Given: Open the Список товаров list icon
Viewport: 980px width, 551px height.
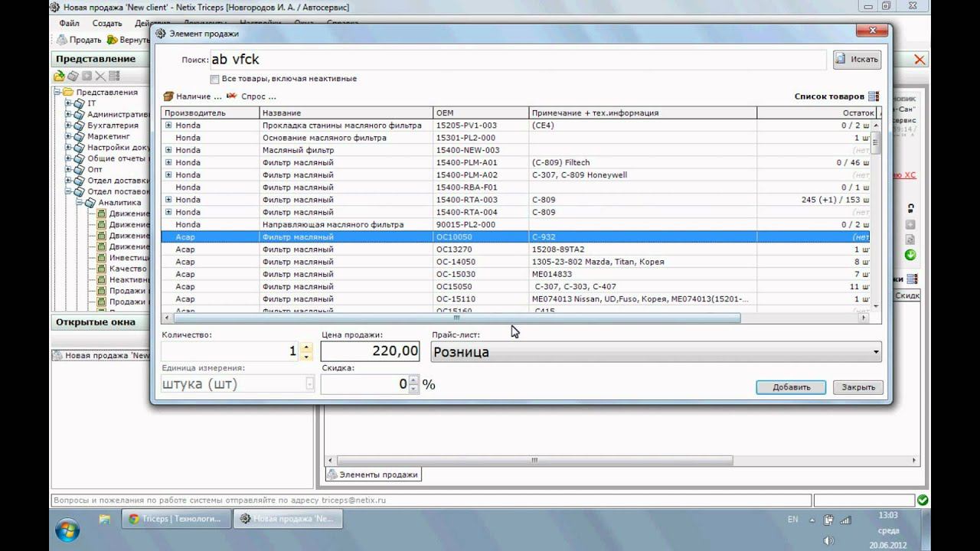Looking at the screenshot, I should [874, 96].
